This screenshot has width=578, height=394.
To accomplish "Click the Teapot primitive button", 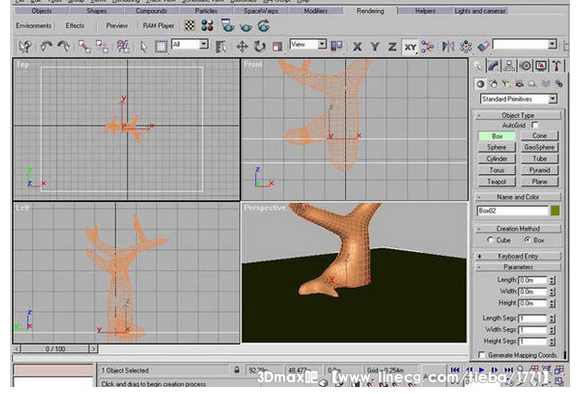I will click(x=497, y=181).
